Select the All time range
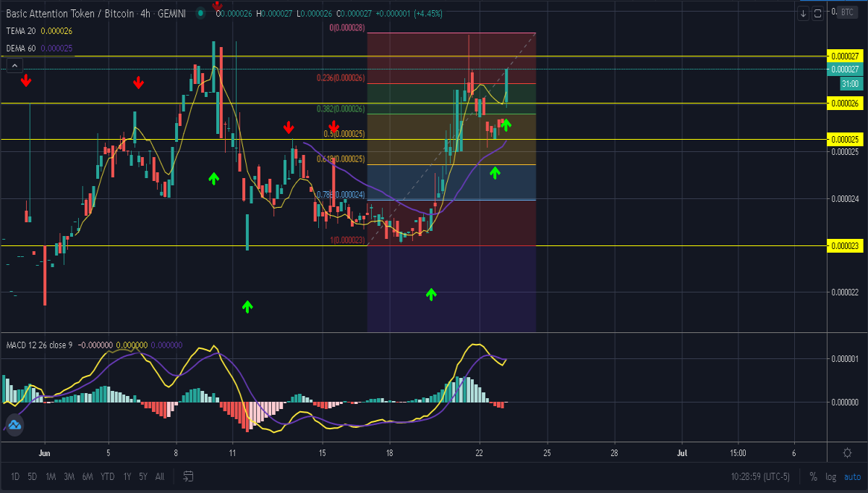The height and width of the screenshot is (493, 868). click(x=160, y=476)
